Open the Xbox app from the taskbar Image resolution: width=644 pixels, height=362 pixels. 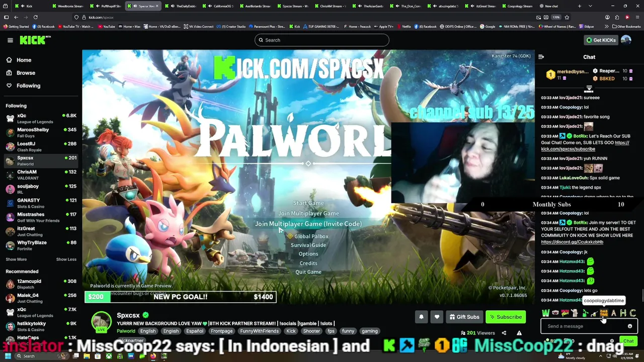click(109, 356)
